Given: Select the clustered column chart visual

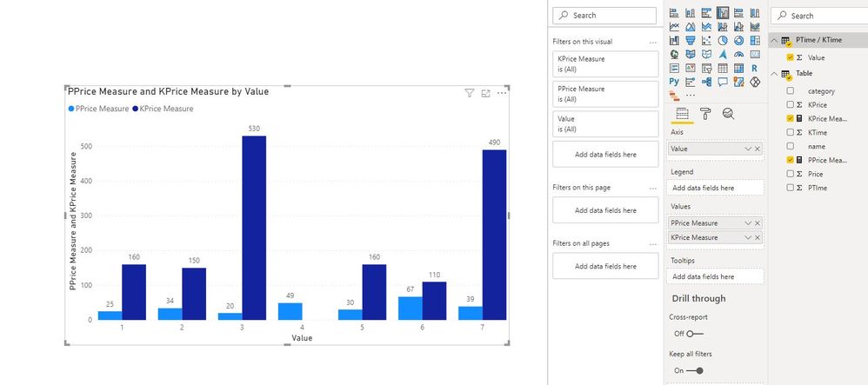Looking at the screenshot, I should pyautogui.click(x=723, y=13).
